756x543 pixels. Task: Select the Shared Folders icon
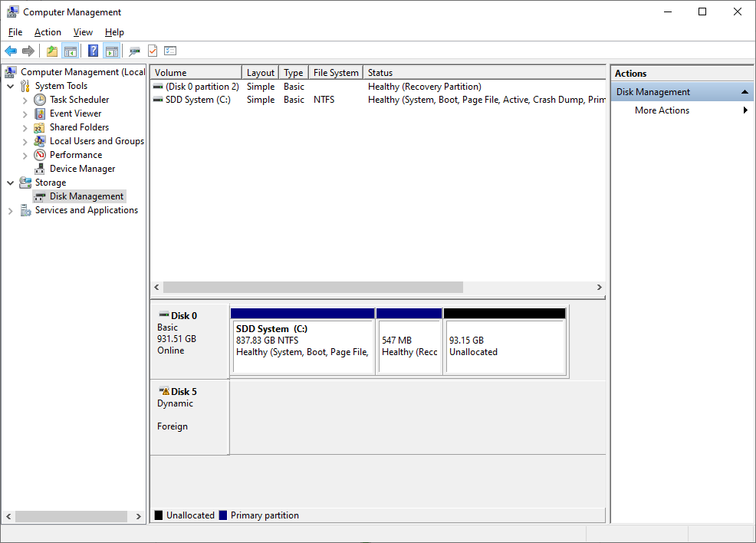39,127
